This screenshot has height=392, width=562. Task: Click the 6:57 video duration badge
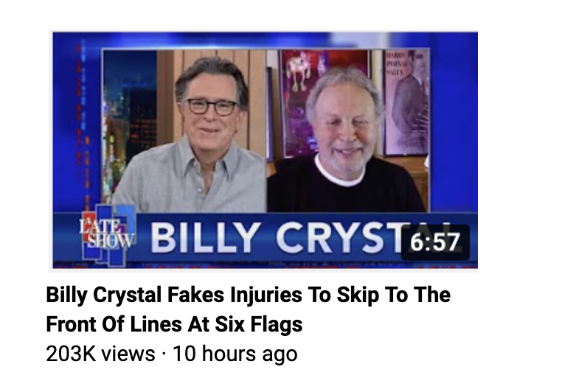click(x=435, y=242)
